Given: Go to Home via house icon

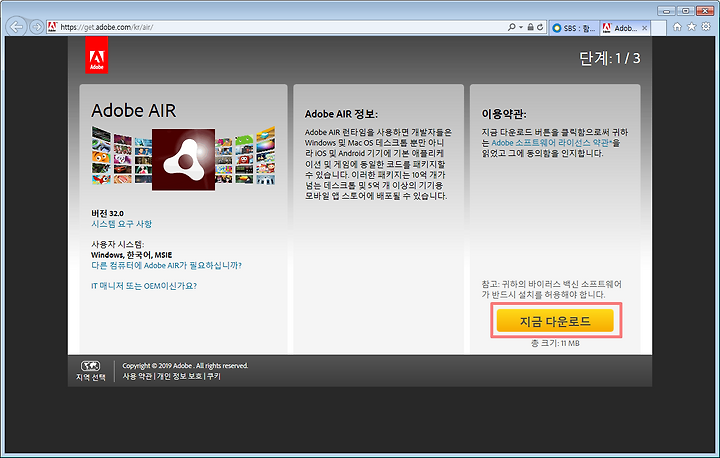Looking at the screenshot, I should pyautogui.click(x=677, y=27).
